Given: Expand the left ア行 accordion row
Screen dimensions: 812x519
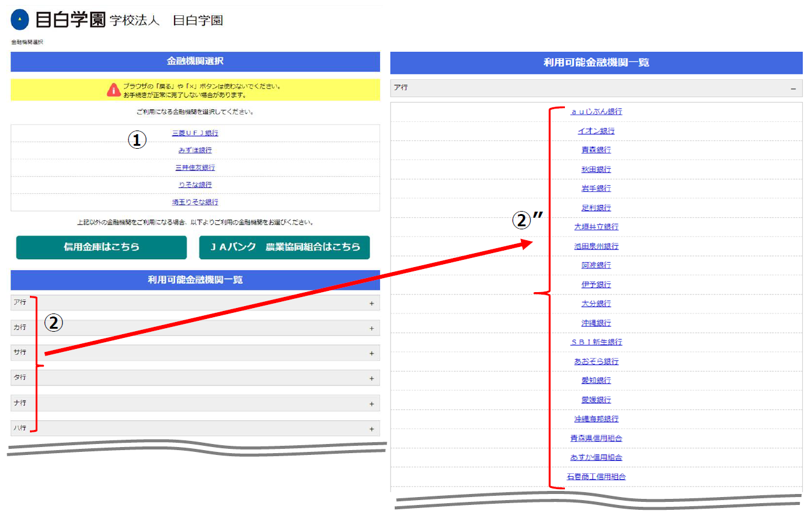Looking at the screenshot, I should 195,302.
